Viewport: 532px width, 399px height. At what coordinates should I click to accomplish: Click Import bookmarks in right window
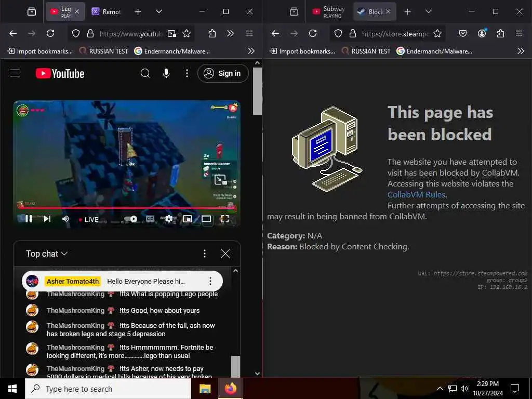point(302,51)
